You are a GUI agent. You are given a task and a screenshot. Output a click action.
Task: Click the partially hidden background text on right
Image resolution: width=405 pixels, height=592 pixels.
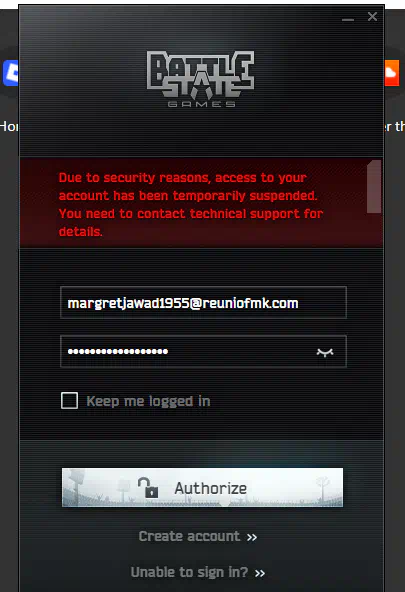[x=395, y=126]
